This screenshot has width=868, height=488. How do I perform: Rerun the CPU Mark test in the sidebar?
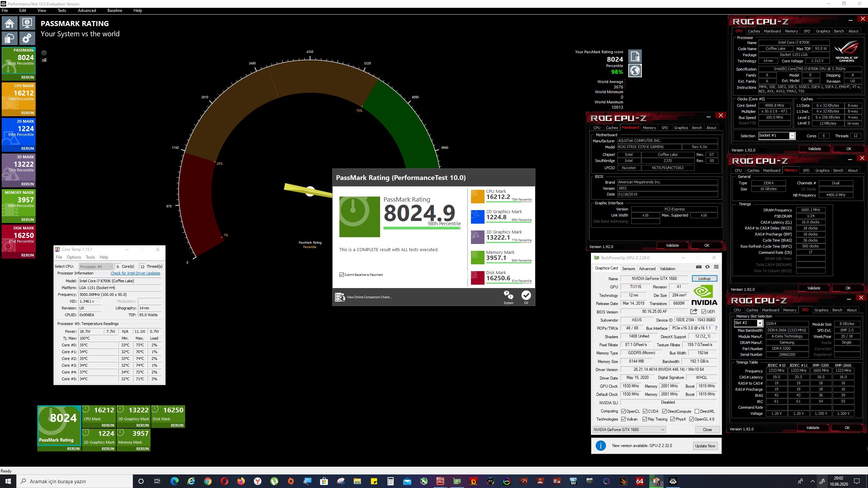27,113
